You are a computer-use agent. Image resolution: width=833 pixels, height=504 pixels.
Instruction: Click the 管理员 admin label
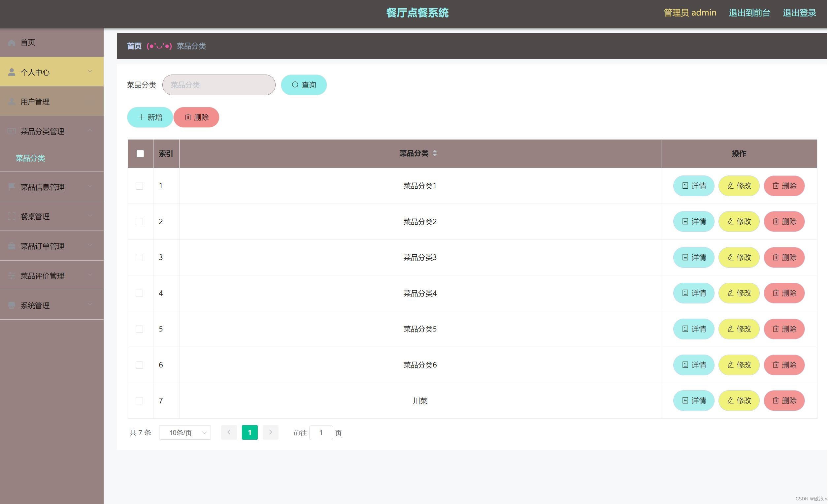(690, 13)
